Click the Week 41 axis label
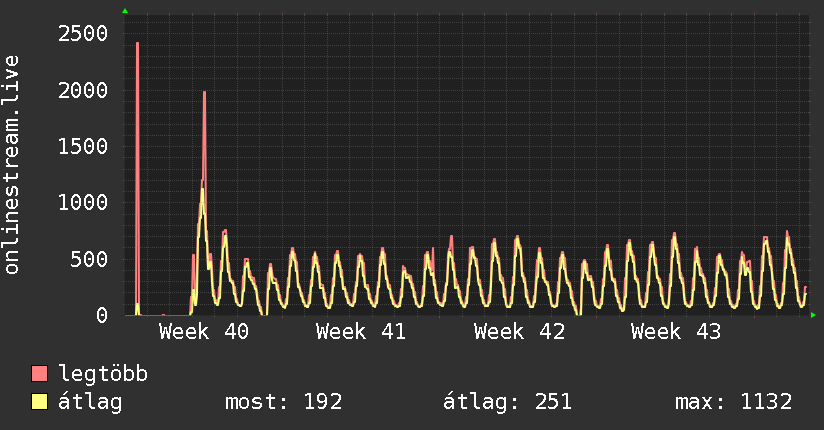The image size is (824, 430). (x=361, y=332)
